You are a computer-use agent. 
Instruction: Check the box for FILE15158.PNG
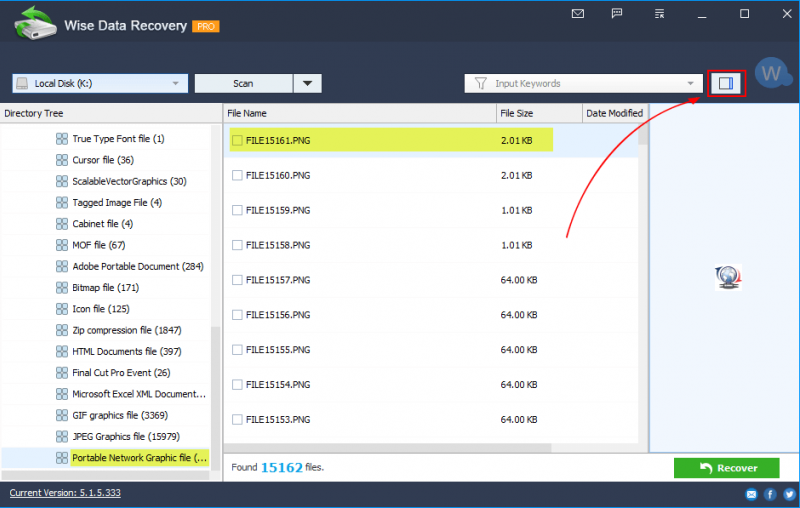[237, 245]
